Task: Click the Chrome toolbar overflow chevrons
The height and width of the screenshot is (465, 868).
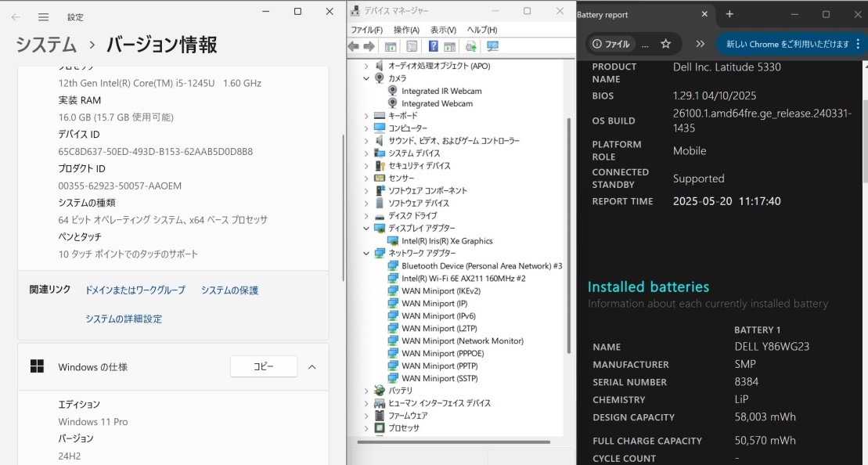Action: pyautogui.click(x=701, y=45)
